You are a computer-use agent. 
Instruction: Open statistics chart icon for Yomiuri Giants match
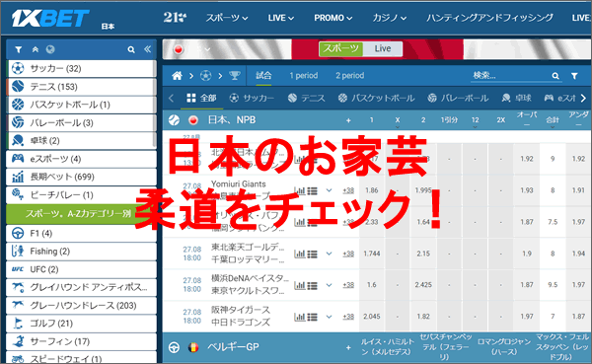point(300,190)
